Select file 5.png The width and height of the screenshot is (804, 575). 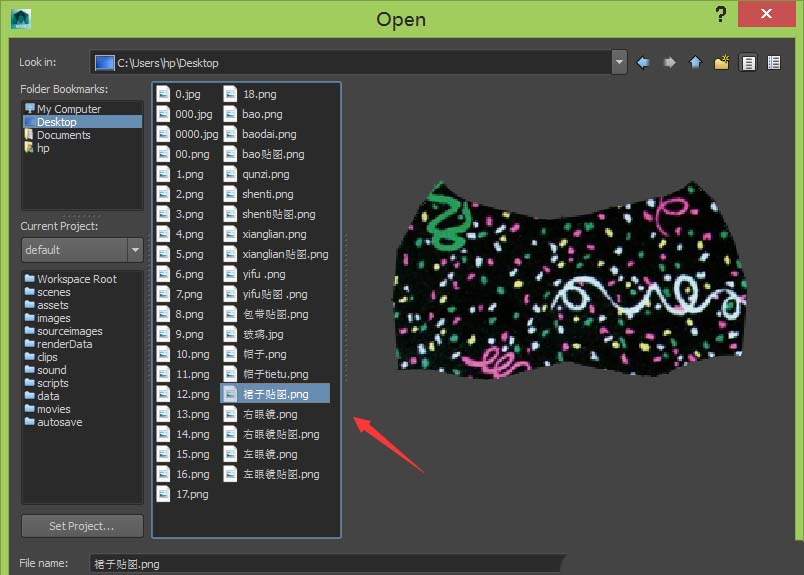(180, 254)
